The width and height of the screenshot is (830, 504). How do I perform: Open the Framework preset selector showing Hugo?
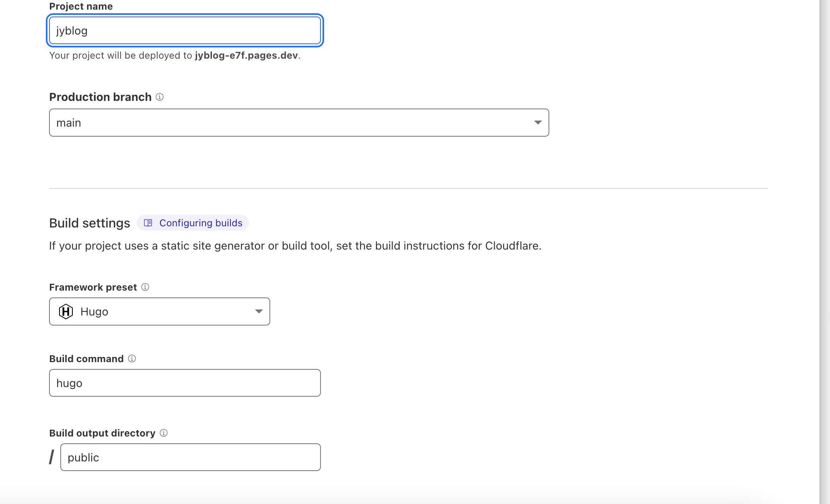click(159, 311)
